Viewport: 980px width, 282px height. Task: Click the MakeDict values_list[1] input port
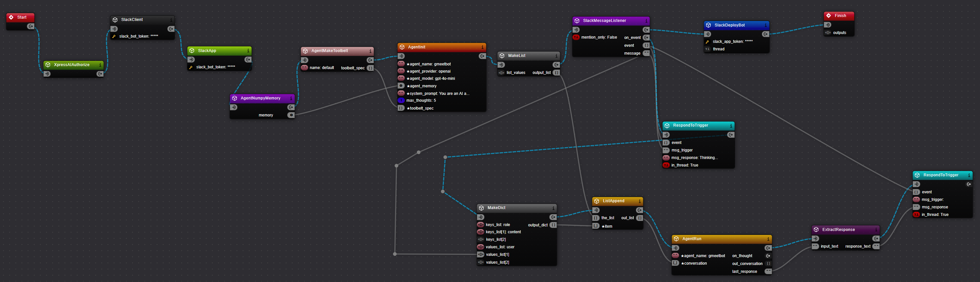coord(480,255)
